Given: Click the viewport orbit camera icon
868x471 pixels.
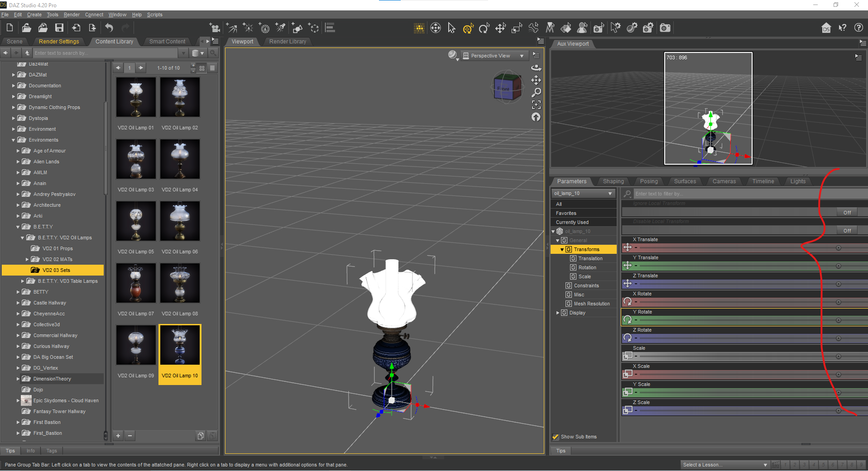Looking at the screenshot, I should tap(536, 68).
